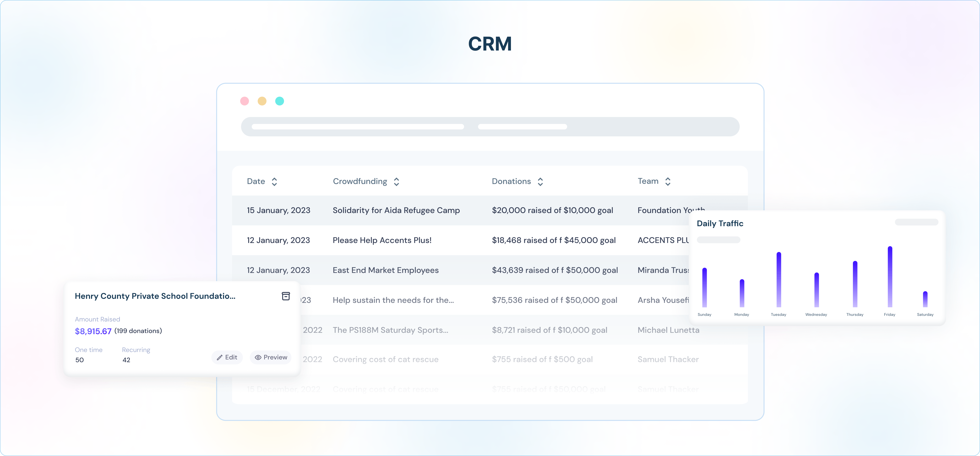Click the (199 donations) label

[x=138, y=331]
